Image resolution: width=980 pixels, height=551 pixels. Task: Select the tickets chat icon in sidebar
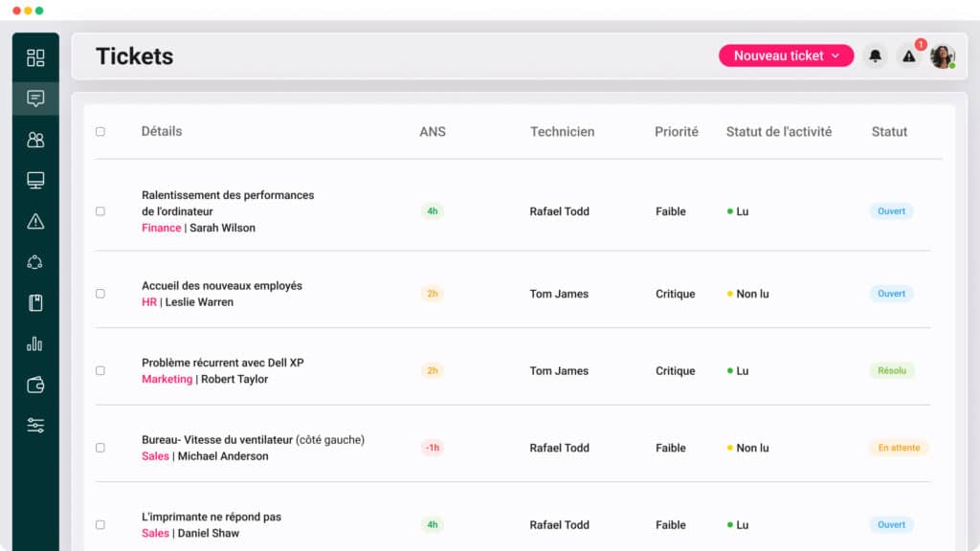35,99
